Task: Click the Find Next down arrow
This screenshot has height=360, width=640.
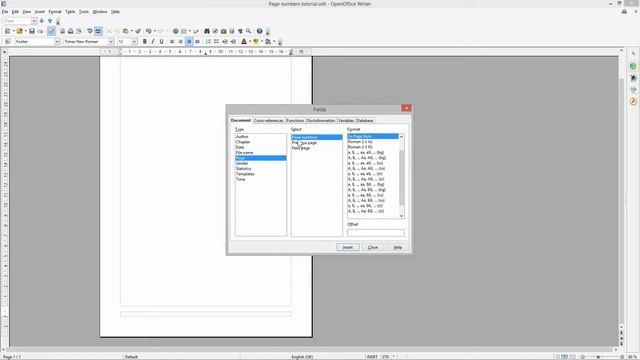Action: [42, 21]
